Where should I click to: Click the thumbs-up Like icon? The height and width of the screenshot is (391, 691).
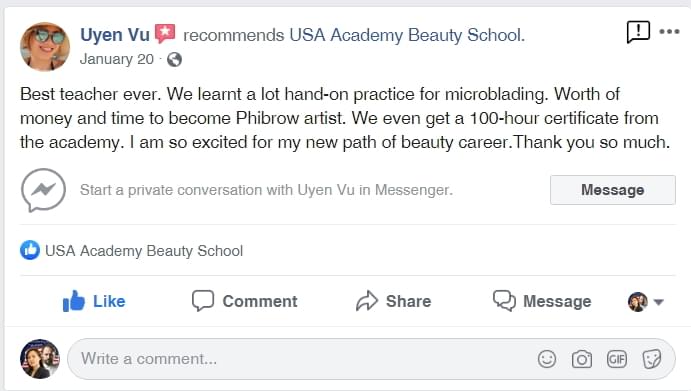pos(73,301)
